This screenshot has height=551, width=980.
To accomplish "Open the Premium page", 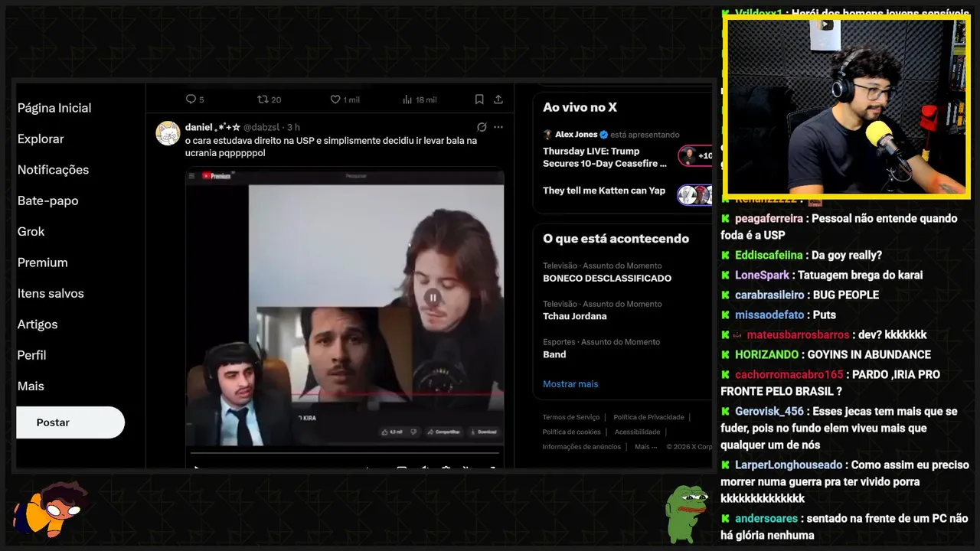I will click(42, 262).
